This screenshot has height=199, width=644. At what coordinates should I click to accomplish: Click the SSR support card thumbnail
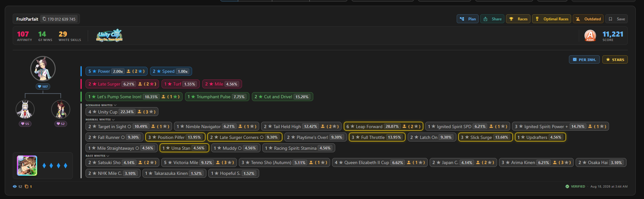27,166
